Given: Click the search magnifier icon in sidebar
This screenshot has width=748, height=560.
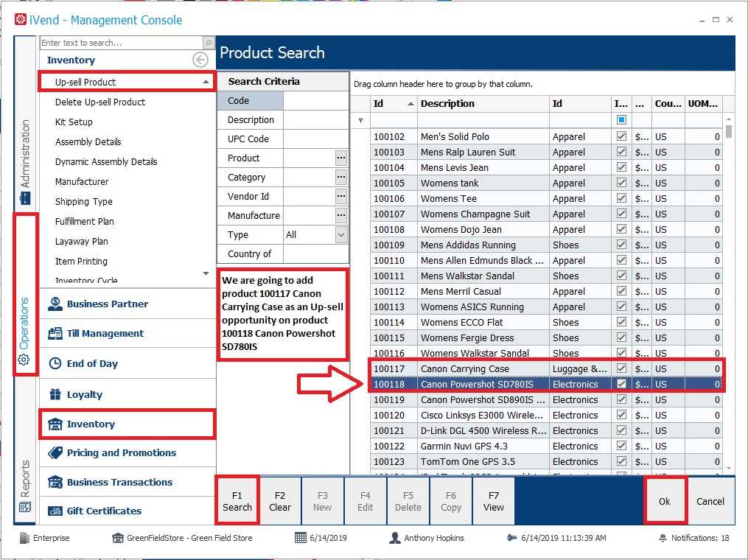Looking at the screenshot, I should click(x=209, y=43).
